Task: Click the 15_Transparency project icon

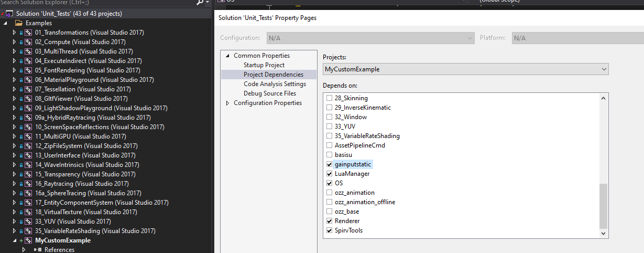Action: [x=28, y=174]
